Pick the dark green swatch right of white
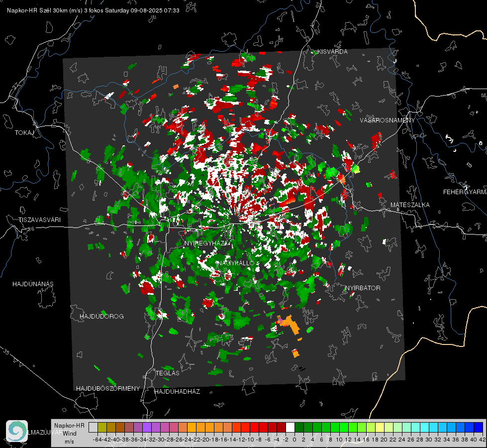 299,427
